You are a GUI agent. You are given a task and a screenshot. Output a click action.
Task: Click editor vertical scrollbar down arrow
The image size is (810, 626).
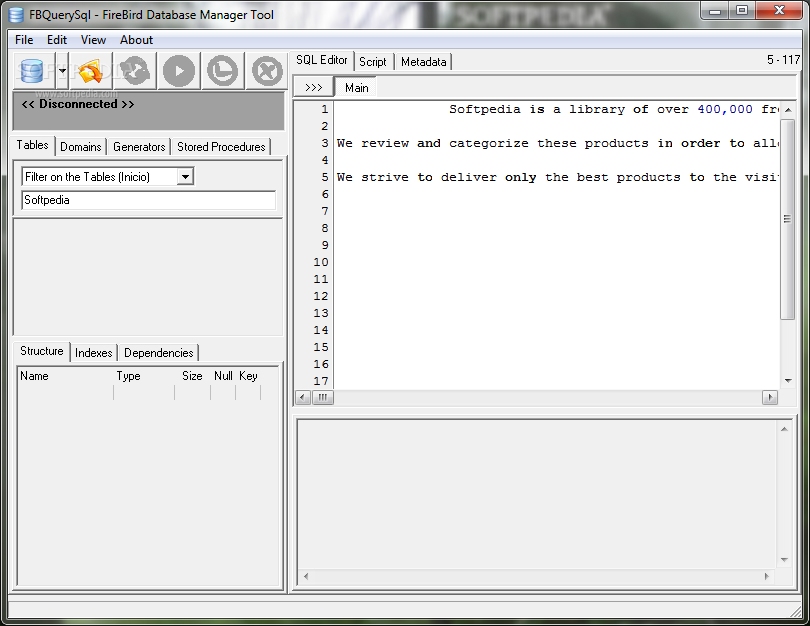click(788, 381)
